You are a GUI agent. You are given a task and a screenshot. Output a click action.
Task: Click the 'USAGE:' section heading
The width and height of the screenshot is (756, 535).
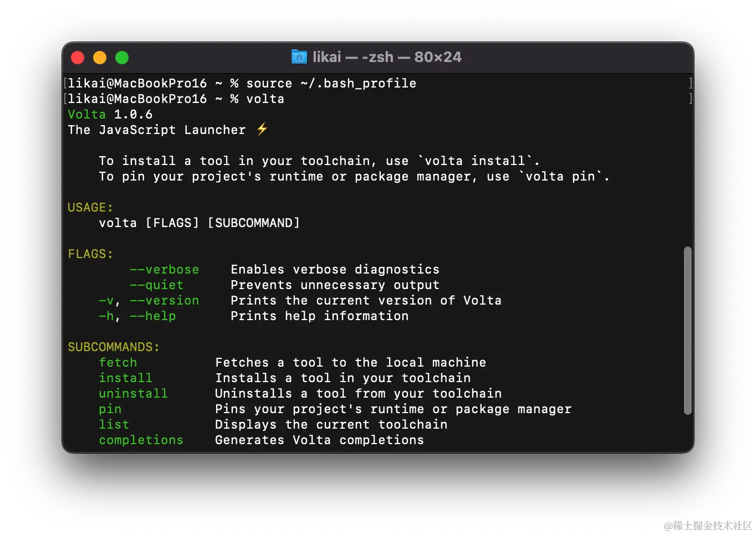click(90, 207)
